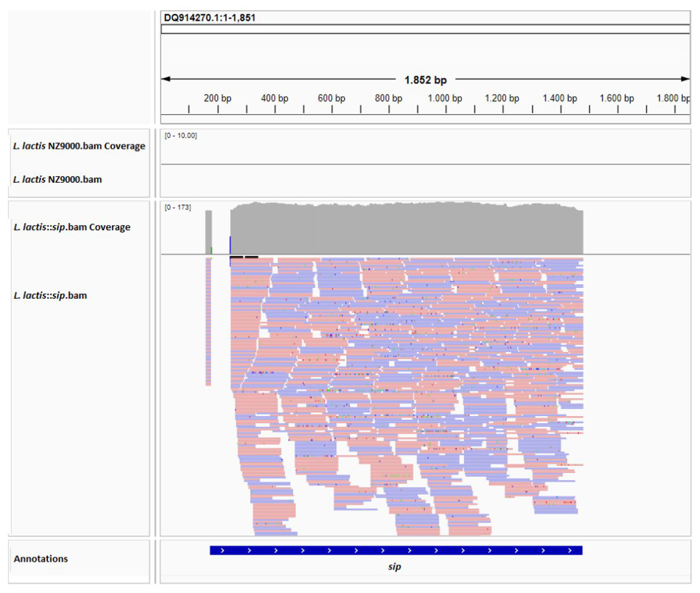Select the L. lactis::sip.bam Coverage track name
700x593 pixels.
(x=72, y=227)
